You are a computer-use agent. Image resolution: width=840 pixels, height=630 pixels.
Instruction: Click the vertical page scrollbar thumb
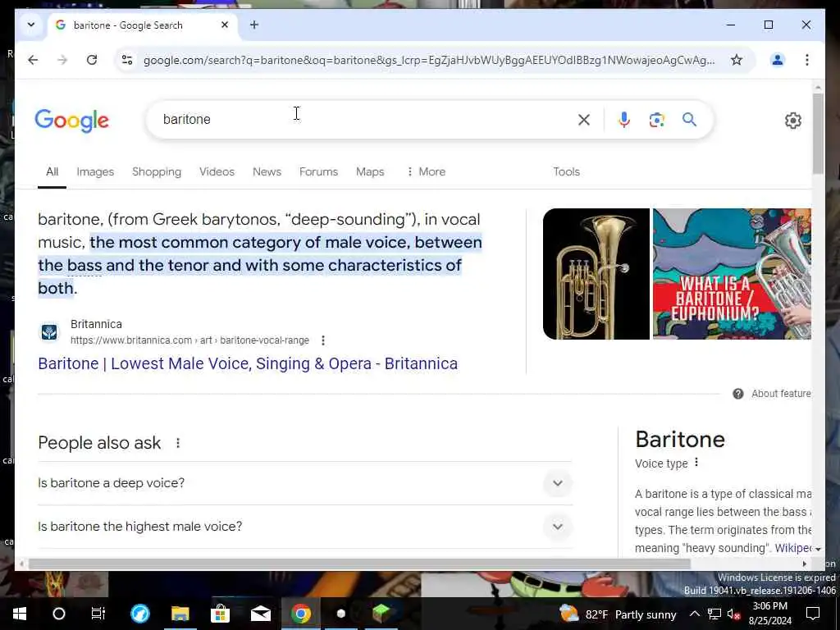[x=818, y=134]
